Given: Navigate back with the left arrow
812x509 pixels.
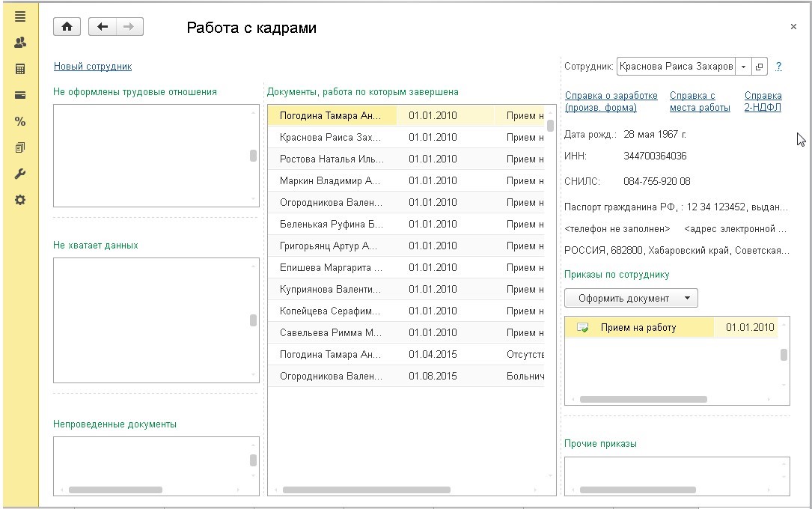Looking at the screenshot, I should [102, 27].
